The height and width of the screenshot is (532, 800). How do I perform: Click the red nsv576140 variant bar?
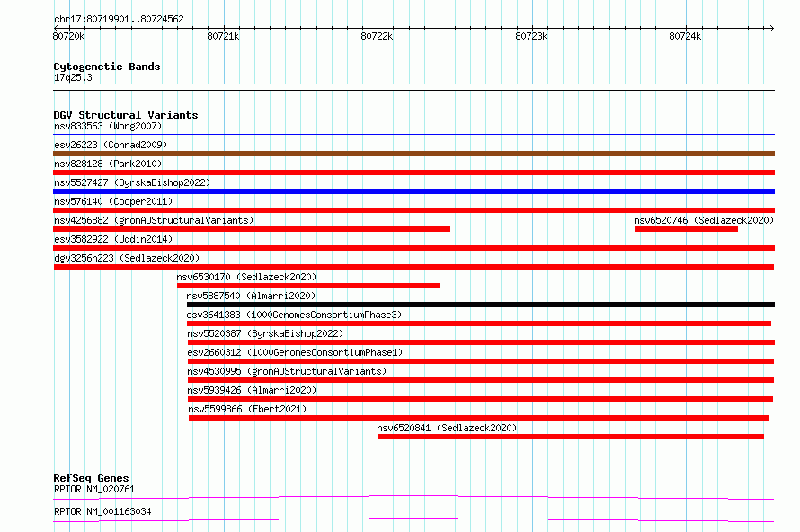(413, 210)
